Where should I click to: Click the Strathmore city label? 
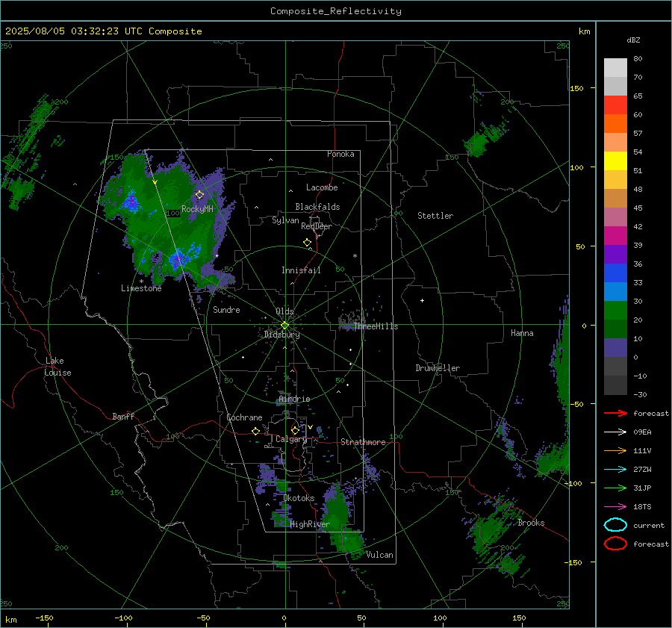tap(363, 442)
